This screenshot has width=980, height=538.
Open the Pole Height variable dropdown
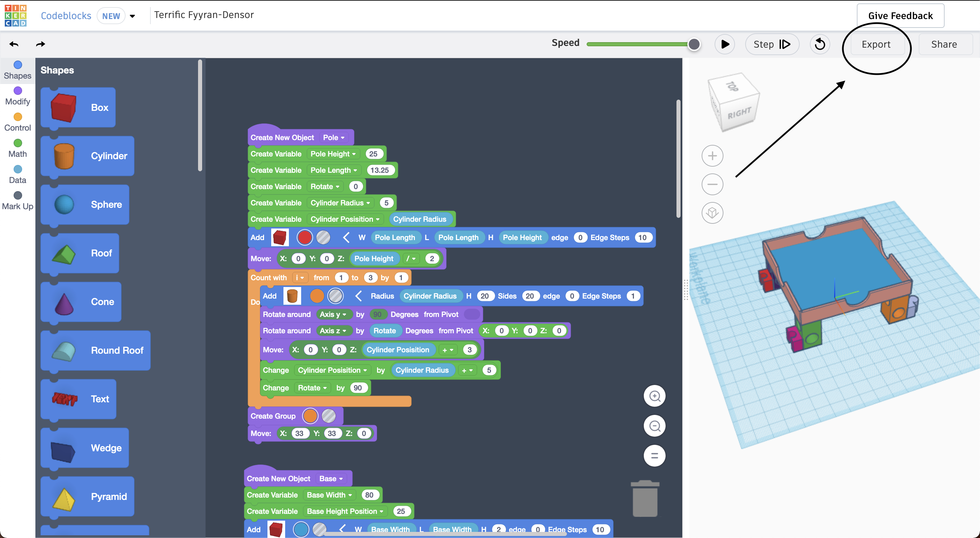point(333,154)
